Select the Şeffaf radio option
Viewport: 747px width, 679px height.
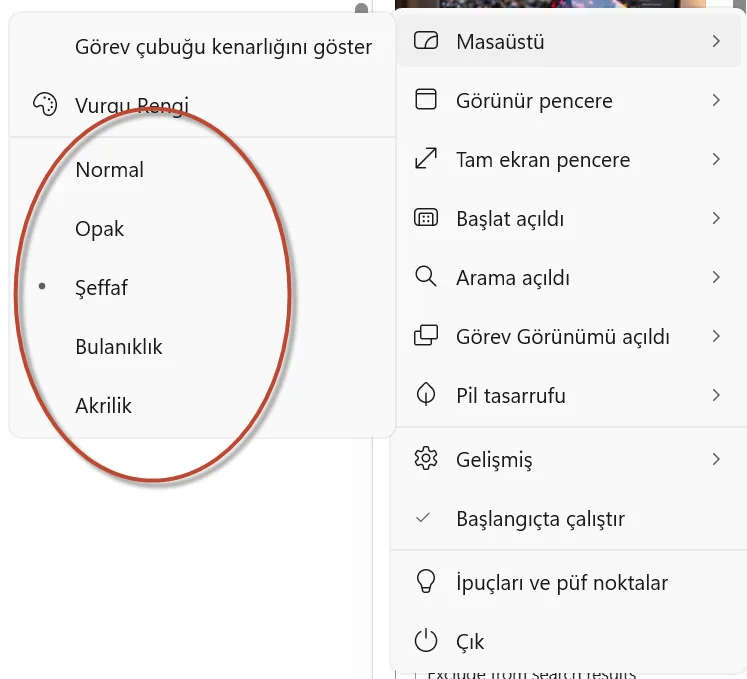(x=102, y=288)
